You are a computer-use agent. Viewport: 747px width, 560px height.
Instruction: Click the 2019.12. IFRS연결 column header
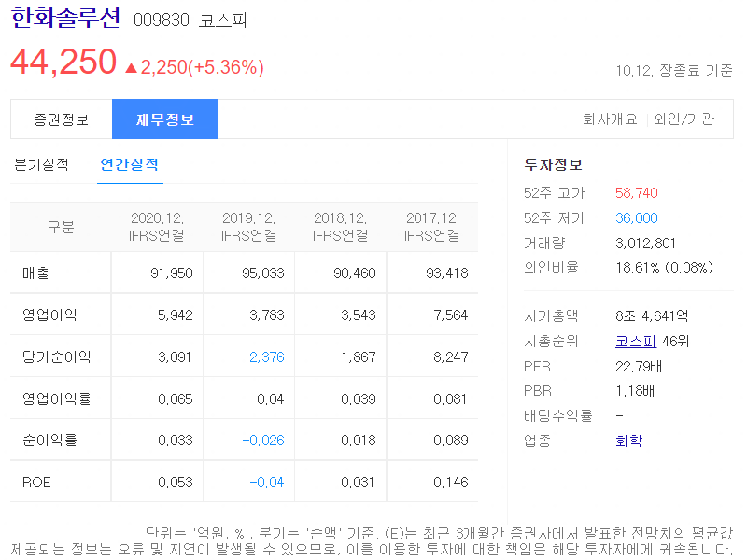pos(248,227)
